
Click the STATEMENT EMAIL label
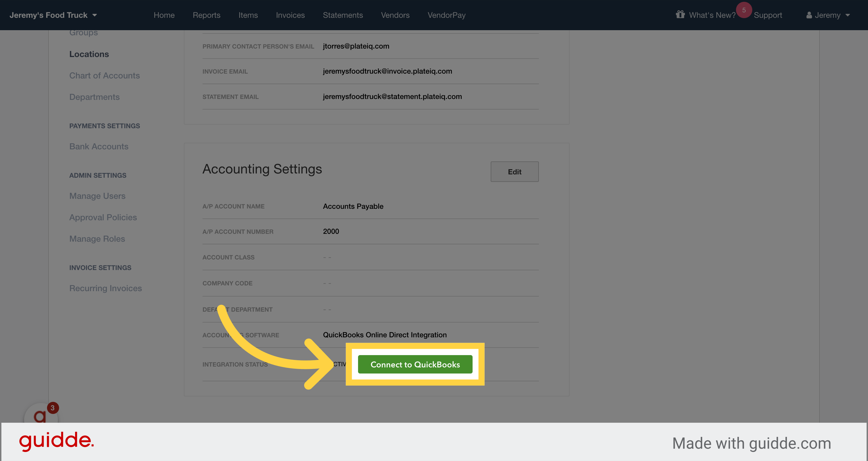coord(231,97)
